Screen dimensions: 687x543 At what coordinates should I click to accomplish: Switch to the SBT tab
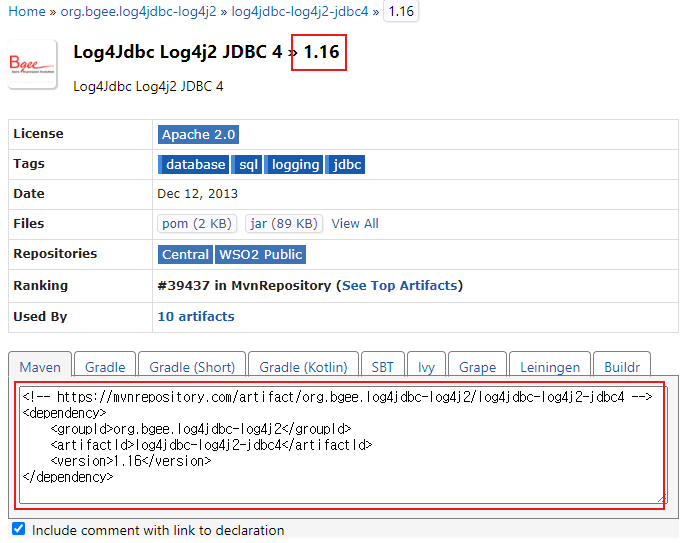[x=382, y=365]
